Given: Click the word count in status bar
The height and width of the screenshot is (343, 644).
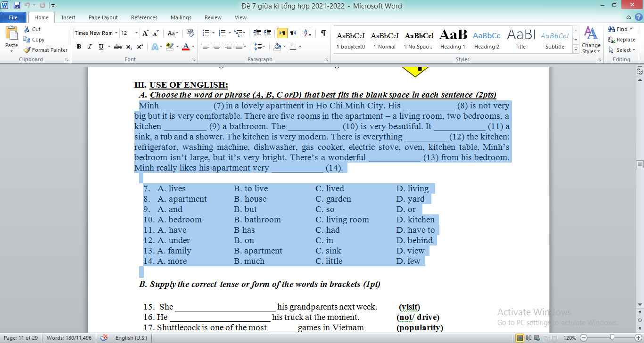Looking at the screenshot, I should (69, 338).
